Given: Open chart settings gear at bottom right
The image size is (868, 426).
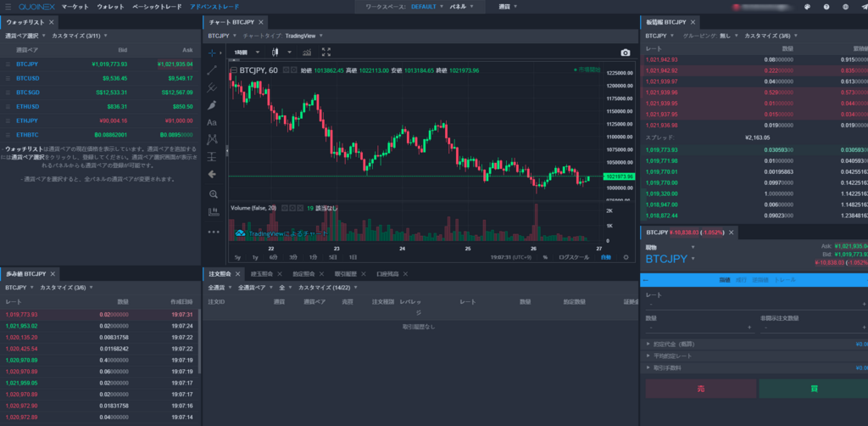Looking at the screenshot, I should [626, 256].
